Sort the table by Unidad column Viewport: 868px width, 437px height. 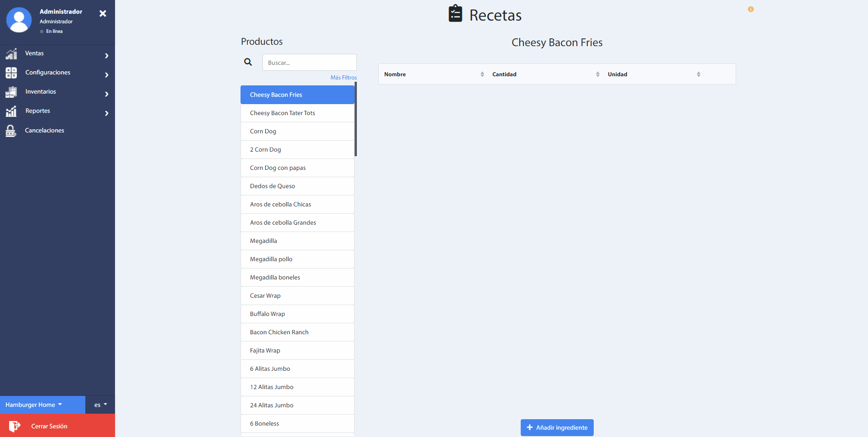(x=698, y=74)
